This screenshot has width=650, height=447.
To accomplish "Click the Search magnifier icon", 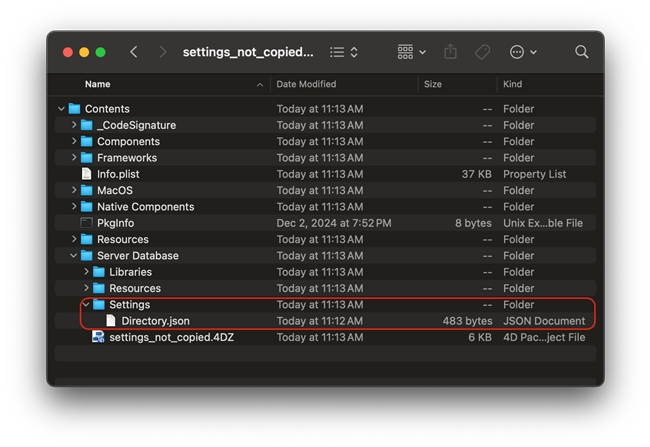I will point(581,52).
